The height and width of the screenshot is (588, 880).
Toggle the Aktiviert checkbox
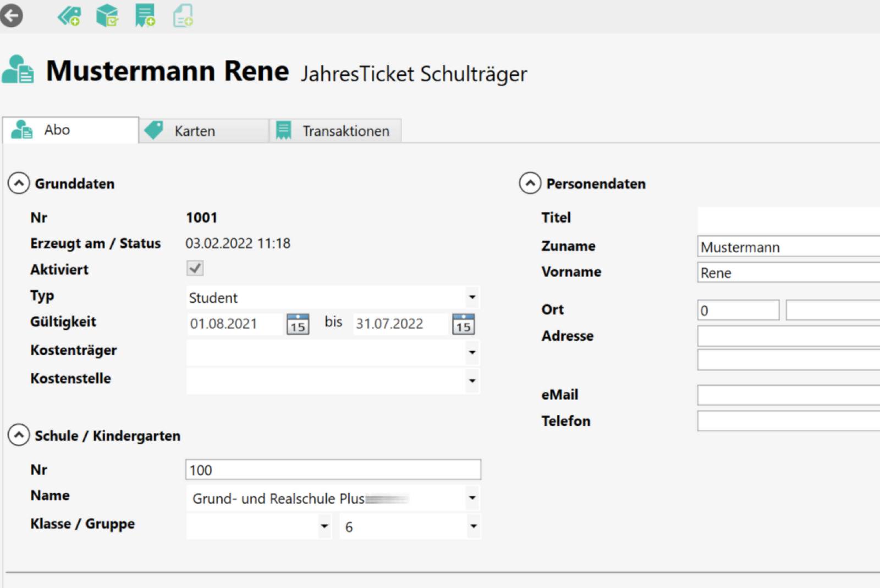click(x=195, y=269)
